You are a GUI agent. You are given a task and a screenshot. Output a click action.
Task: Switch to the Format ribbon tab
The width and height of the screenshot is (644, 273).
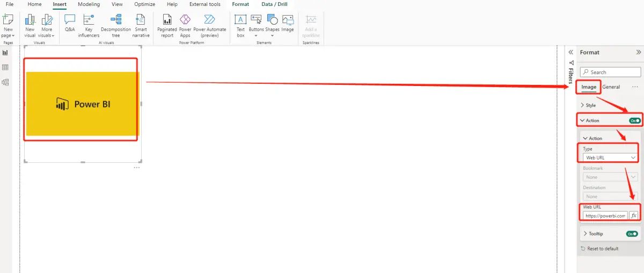click(240, 4)
